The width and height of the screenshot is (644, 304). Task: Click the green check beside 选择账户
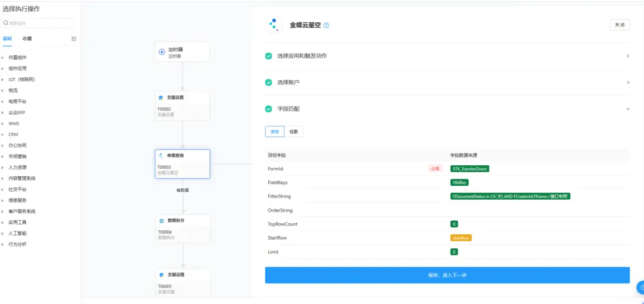tap(269, 83)
